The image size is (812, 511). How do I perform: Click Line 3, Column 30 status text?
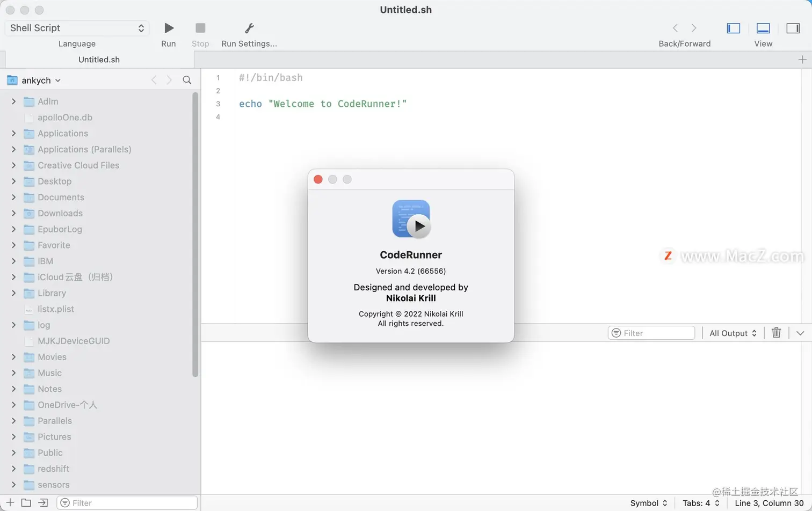tap(769, 503)
